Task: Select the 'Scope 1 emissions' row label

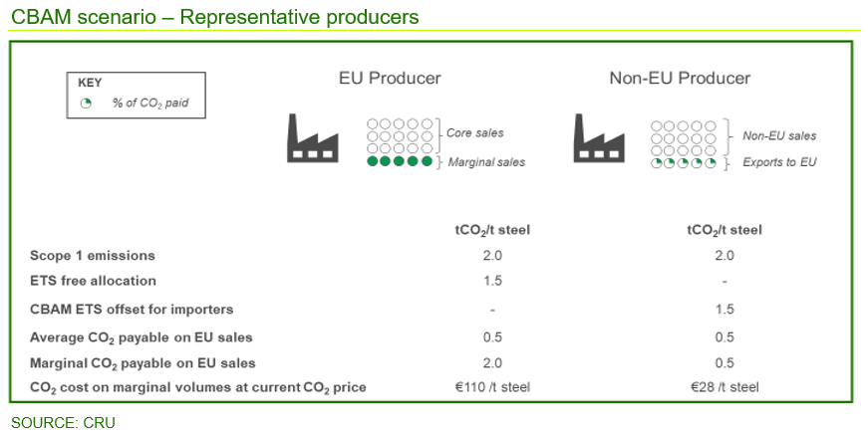Action: [93, 256]
